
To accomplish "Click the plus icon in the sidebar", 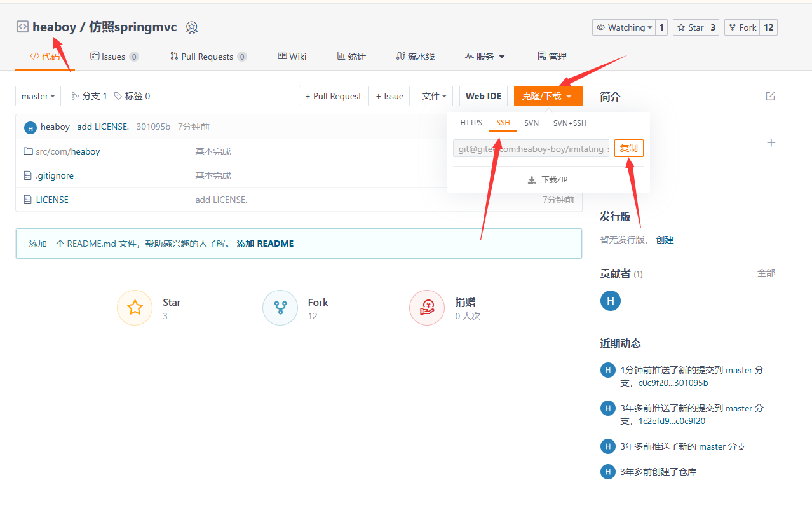I will (771, 142).
